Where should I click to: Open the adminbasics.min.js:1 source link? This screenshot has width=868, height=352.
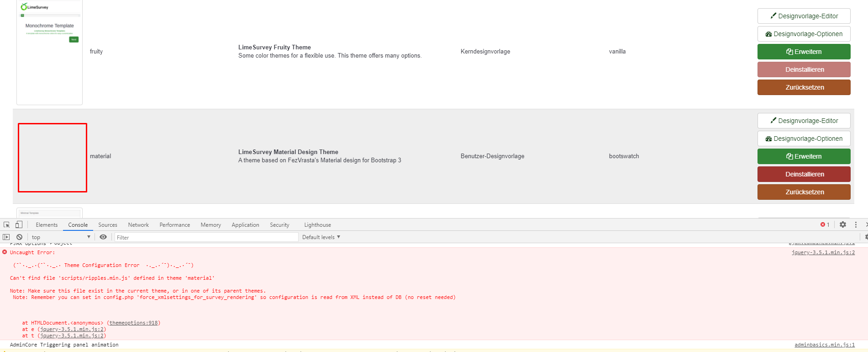pos(825,345)
